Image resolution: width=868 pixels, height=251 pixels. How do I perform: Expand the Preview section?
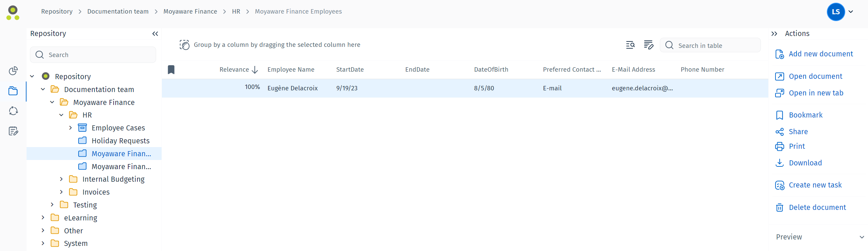(x=861, y=237)
